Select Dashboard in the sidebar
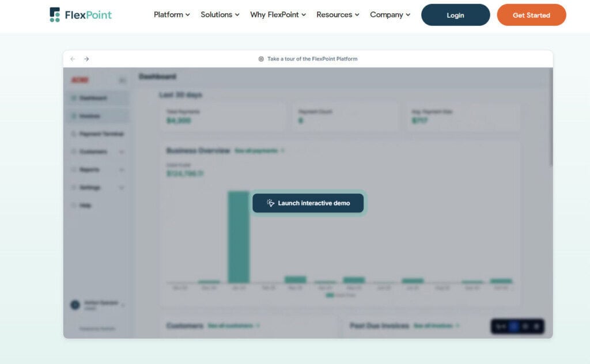The height and width of the screenshot is (364, 590). coord(93,98)
